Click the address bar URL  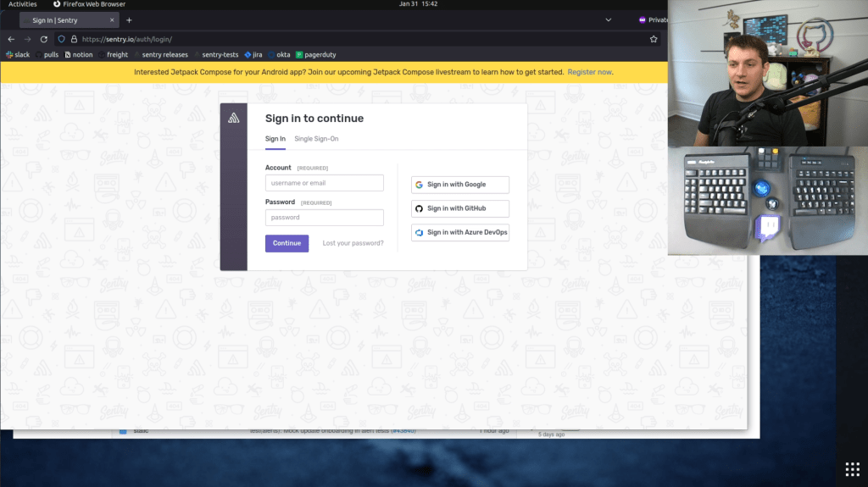[127, 39]
